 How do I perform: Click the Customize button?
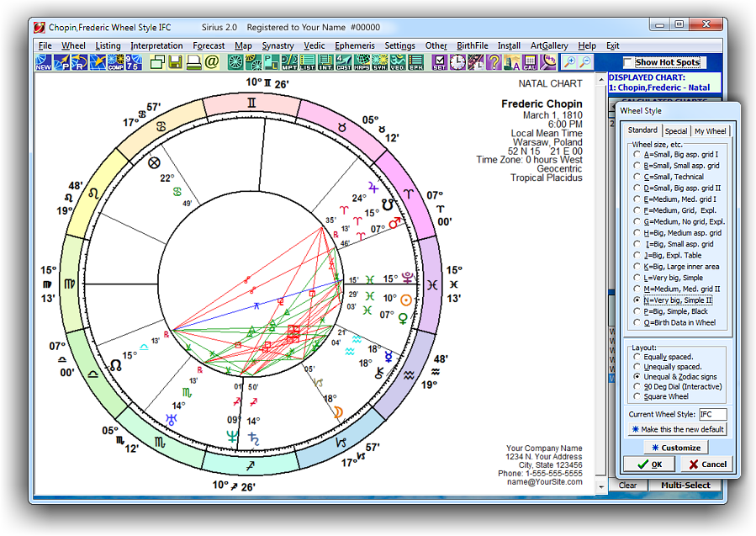point(675,448)
